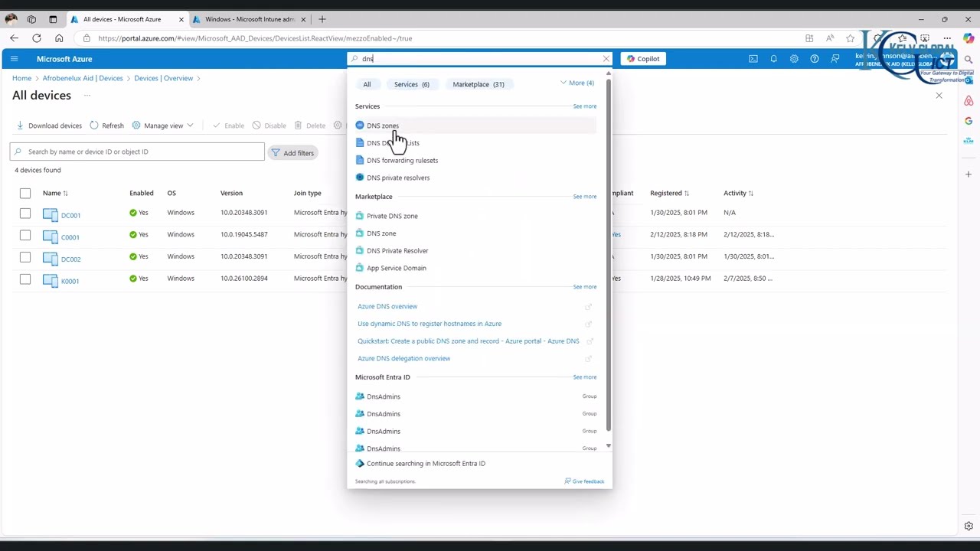
Task: Check the box for device DC001
Action: point(25,213)
